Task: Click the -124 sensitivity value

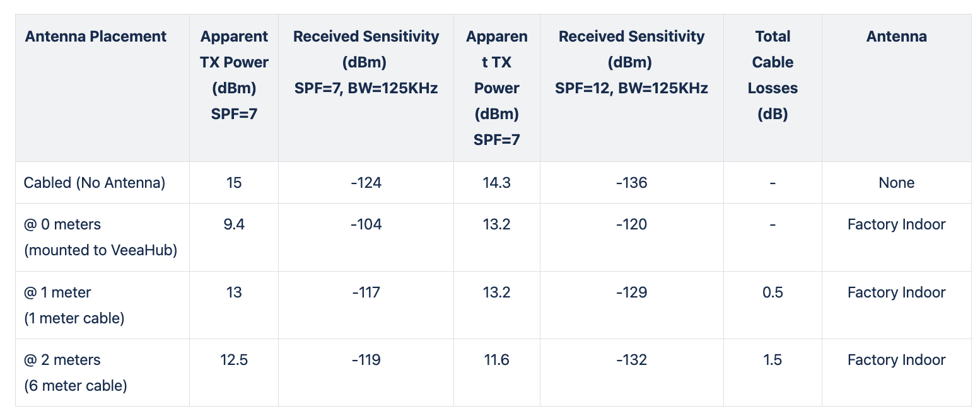Action: tap(366, 183)
